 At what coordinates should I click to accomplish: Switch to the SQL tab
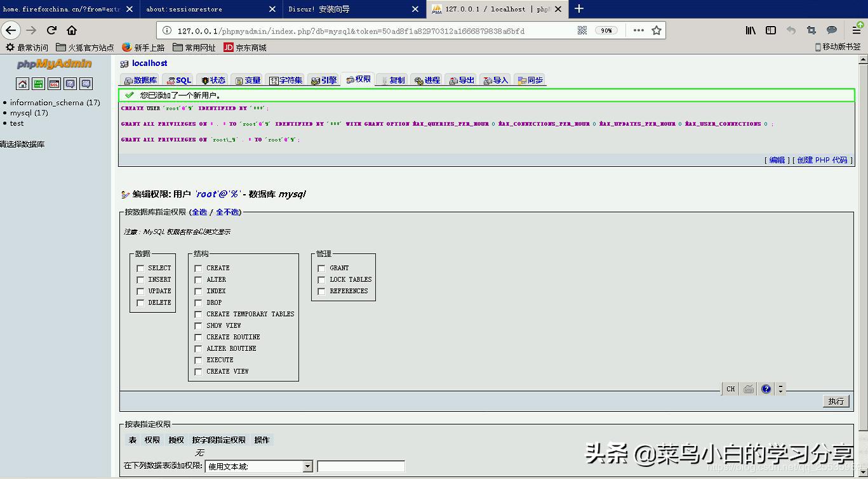(178, 80)
